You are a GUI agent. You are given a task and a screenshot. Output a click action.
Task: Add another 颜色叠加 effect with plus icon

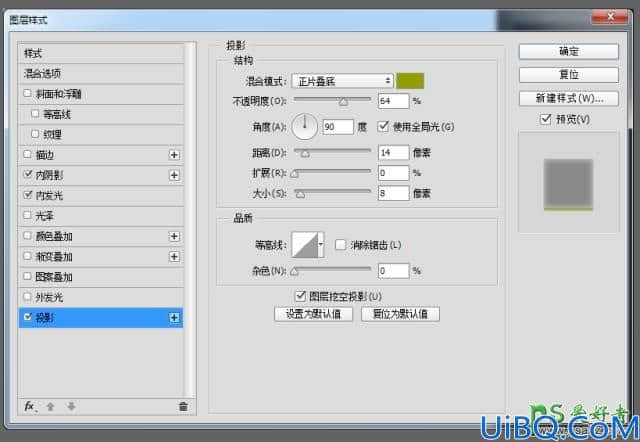tap(174, 236)
